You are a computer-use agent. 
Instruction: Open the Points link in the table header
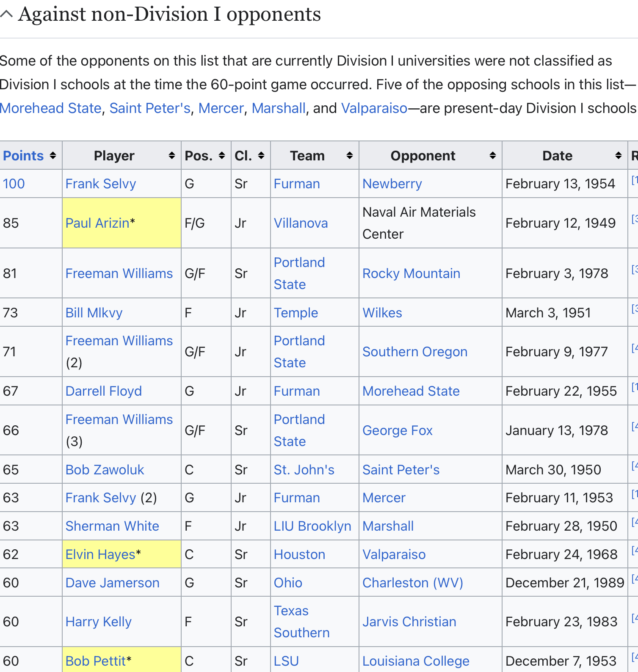(23, 156)
